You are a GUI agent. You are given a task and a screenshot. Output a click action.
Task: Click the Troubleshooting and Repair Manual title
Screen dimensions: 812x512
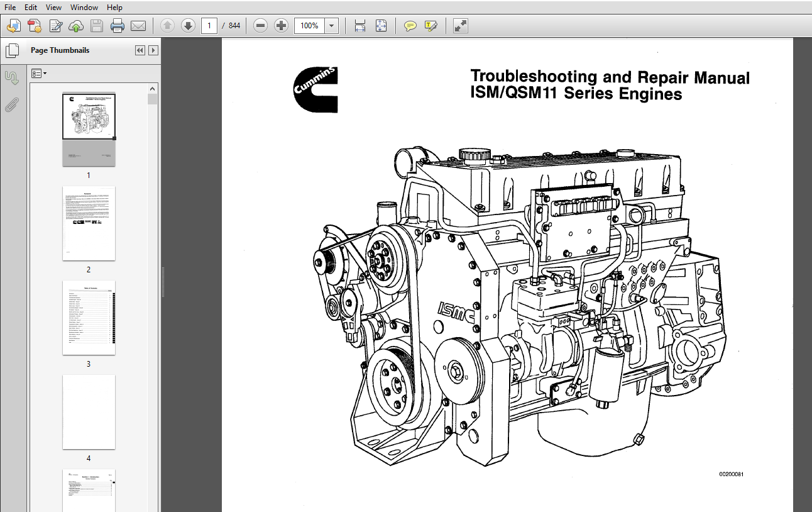pos(610,77)
